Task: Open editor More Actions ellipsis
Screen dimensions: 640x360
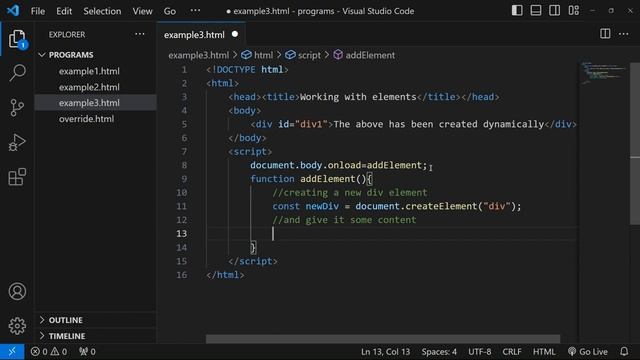Action: pyautogui.click(x=624, y=34)
